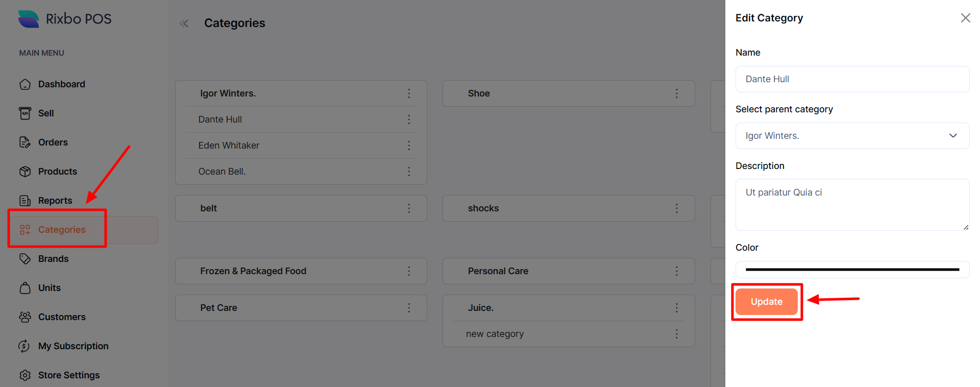
Task: Click the Orders document icon
Action: [x=25, y=142]
